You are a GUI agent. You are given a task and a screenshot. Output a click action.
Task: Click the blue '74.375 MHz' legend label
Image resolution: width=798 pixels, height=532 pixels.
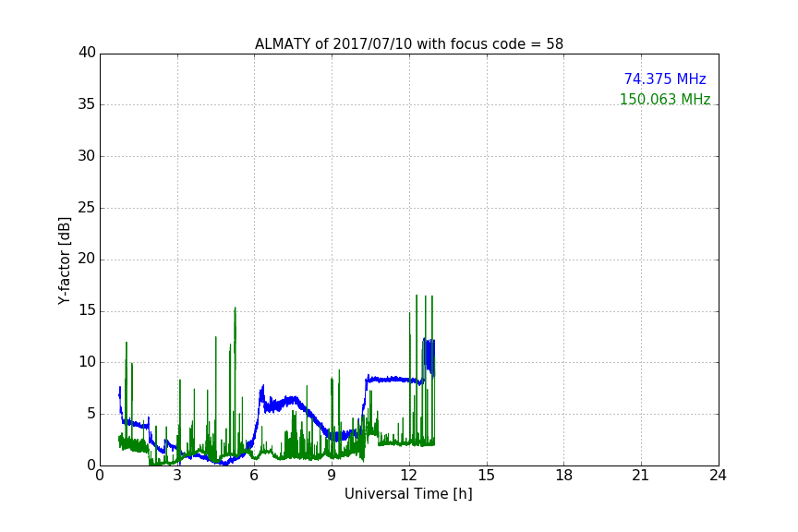coord(665,79)
